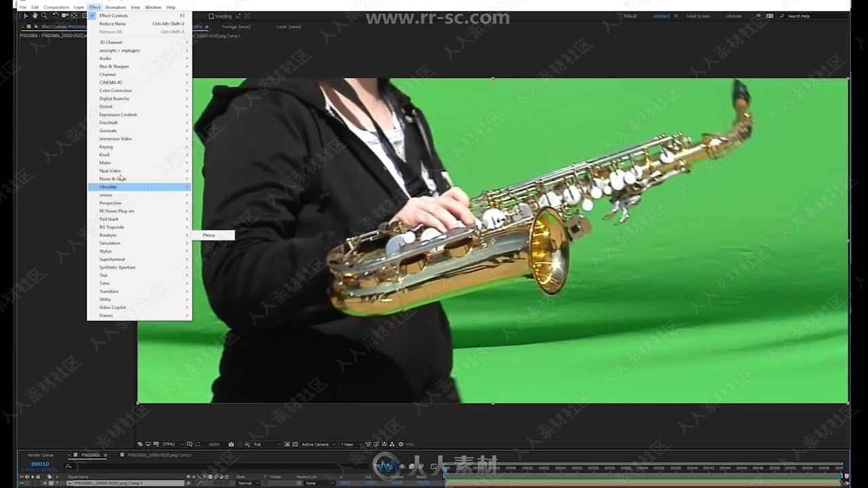This screenshot has height=488, width=868.
Task: Select the Hand tool
Action: [x=35, y=16]
